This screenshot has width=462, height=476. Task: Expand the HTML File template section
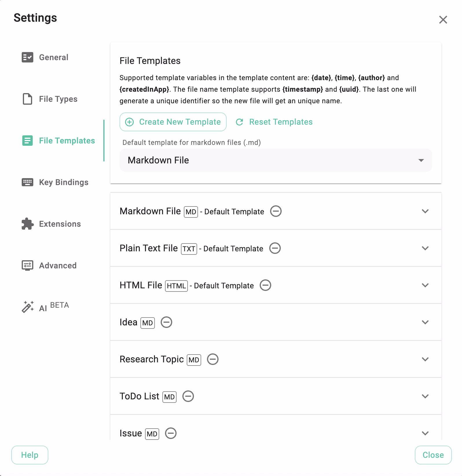tap(425, 285)
